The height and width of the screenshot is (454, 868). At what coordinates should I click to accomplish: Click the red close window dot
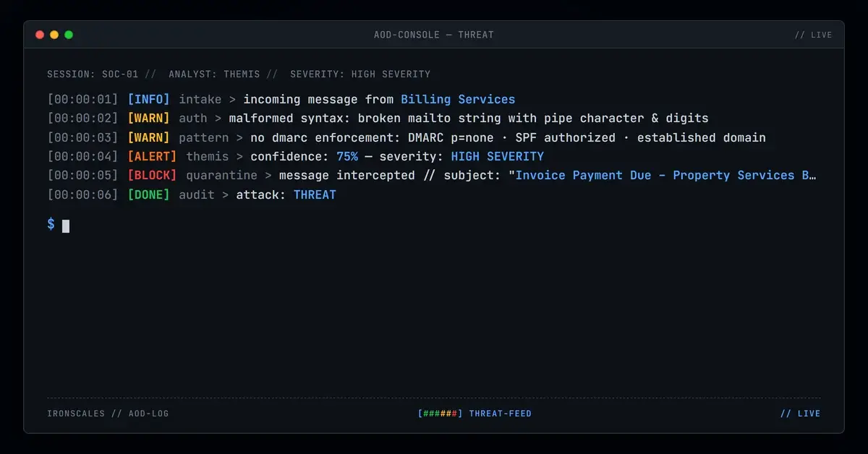point(40,35)
